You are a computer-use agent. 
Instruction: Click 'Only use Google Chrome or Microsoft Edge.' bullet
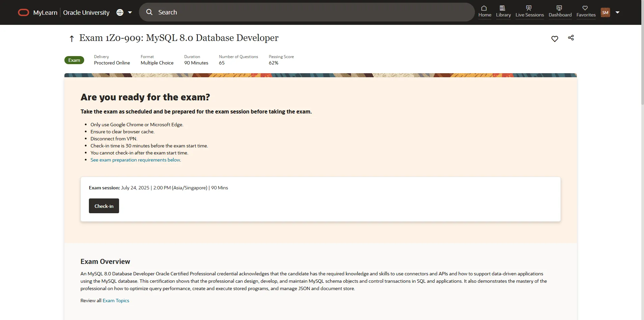click(x=137, y=125)
